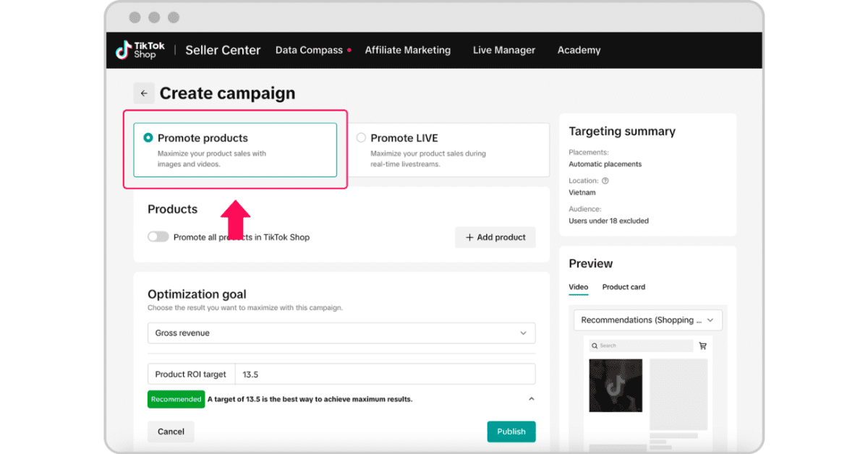868x454 pixels.
Task: Click the 'Create campaign' page title
Action: (x=227, y=93)
